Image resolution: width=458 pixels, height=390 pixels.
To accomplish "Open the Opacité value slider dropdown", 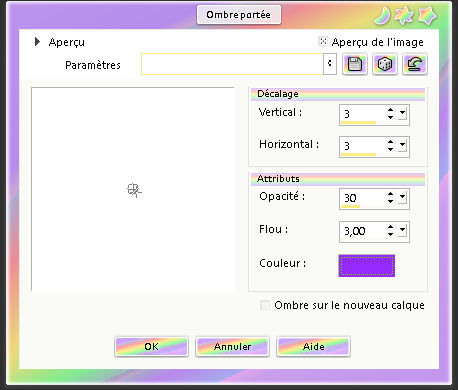I will 402,197.
